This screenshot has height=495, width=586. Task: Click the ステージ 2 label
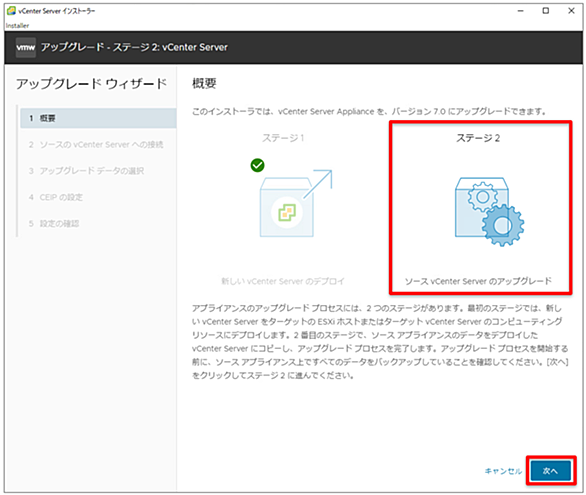point(478,138)
